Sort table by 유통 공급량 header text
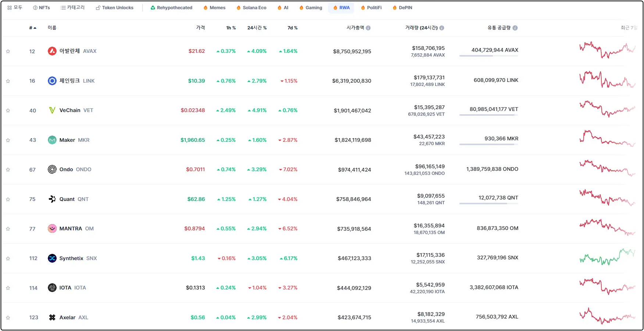The width and height of the screenshot is (644, 331). coord(499,28)
